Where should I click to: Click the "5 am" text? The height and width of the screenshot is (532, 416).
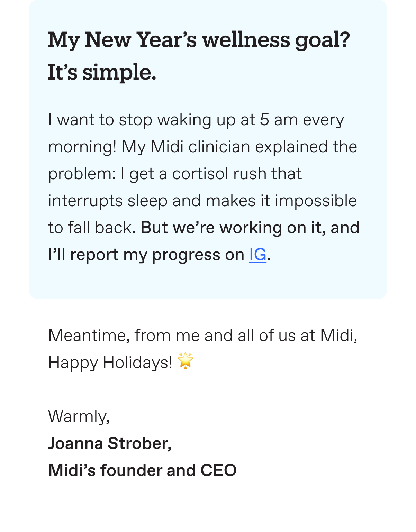coord(279,120)
